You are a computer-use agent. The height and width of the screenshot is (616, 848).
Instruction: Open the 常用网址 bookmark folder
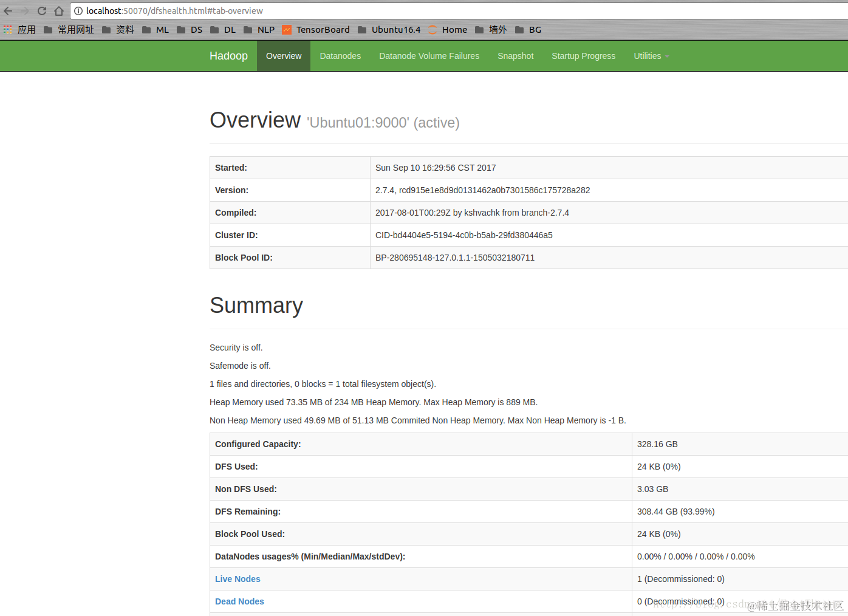69,30
